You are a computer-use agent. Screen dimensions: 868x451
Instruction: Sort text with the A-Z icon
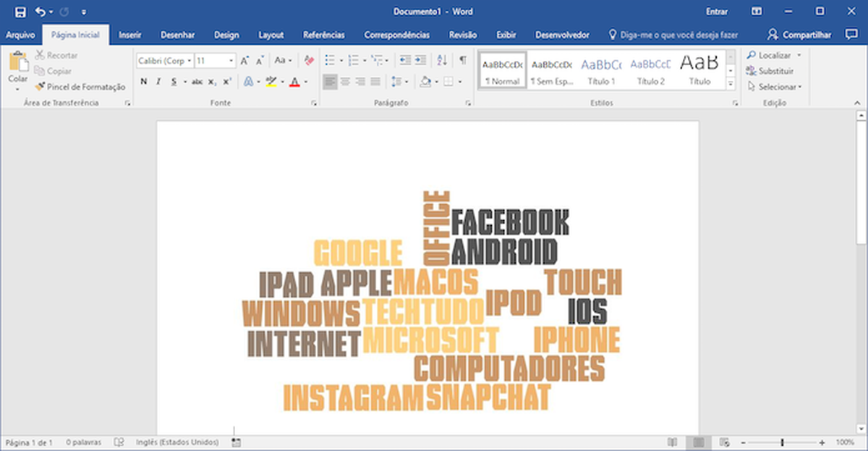click(x=442, y=60)
